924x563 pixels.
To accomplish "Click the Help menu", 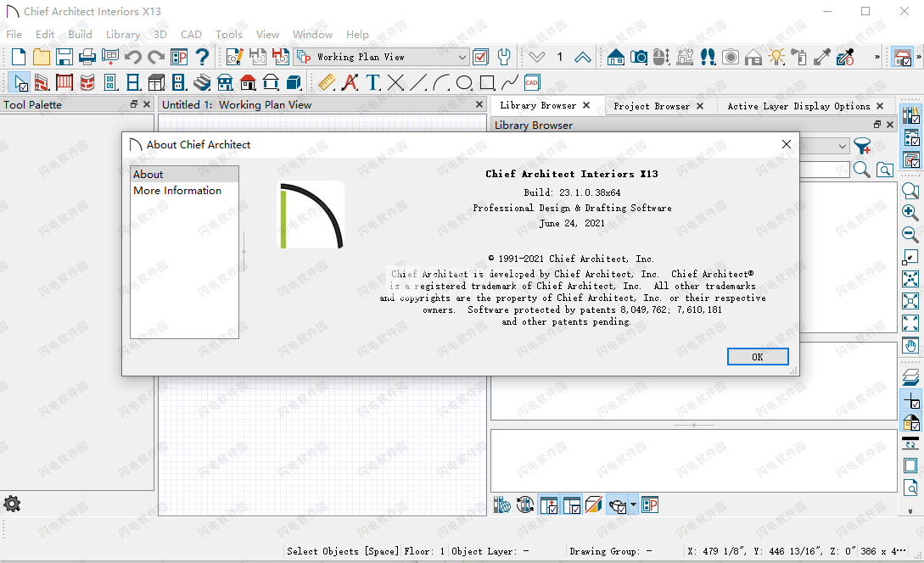I will 357,35.
